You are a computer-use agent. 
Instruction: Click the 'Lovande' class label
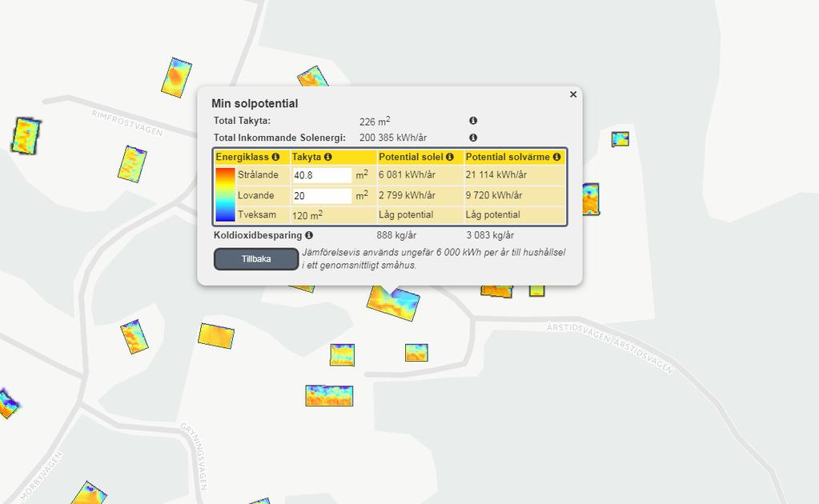[x=256, y=195]
